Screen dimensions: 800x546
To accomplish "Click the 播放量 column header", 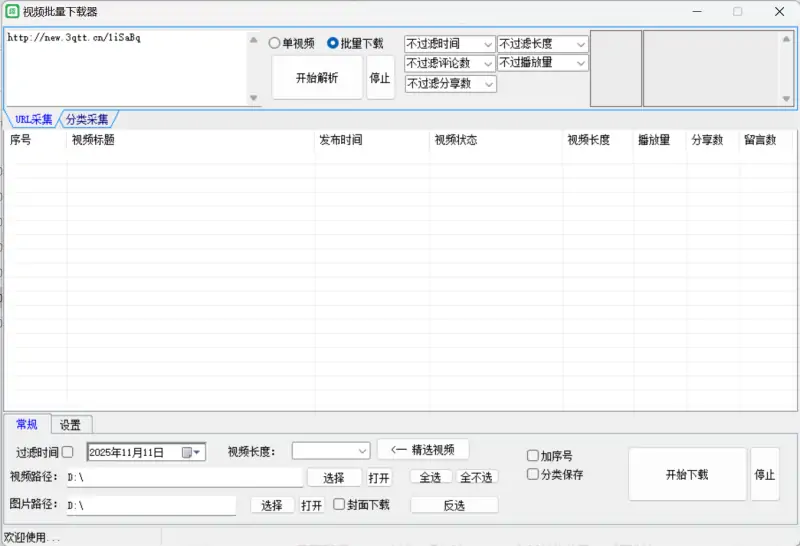I will click(660, 140).
